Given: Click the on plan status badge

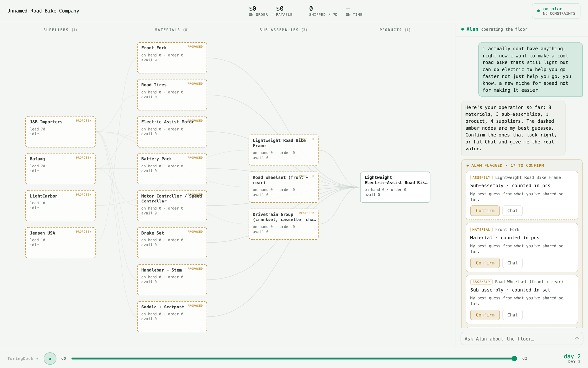Looking at the screenshot, I should tap(556, 11).
